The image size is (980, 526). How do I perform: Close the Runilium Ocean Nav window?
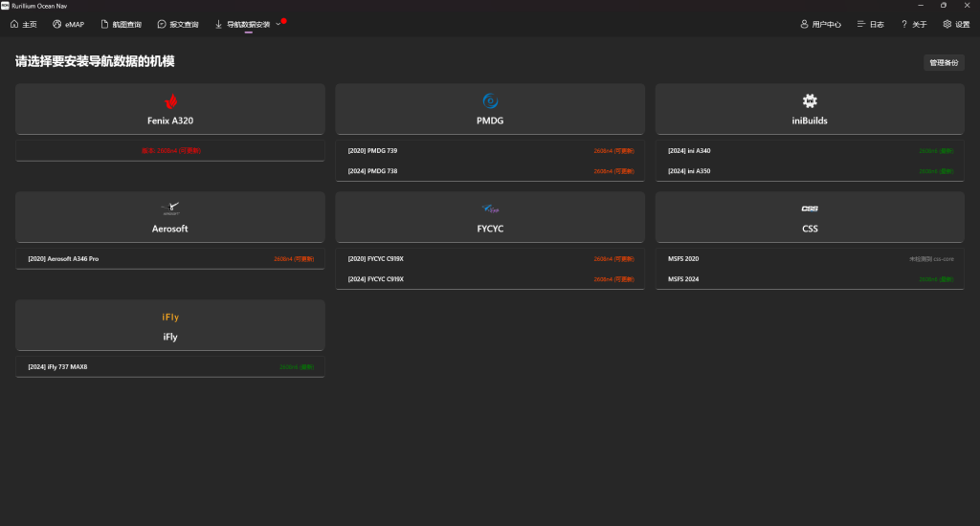(x=967, y=5)
